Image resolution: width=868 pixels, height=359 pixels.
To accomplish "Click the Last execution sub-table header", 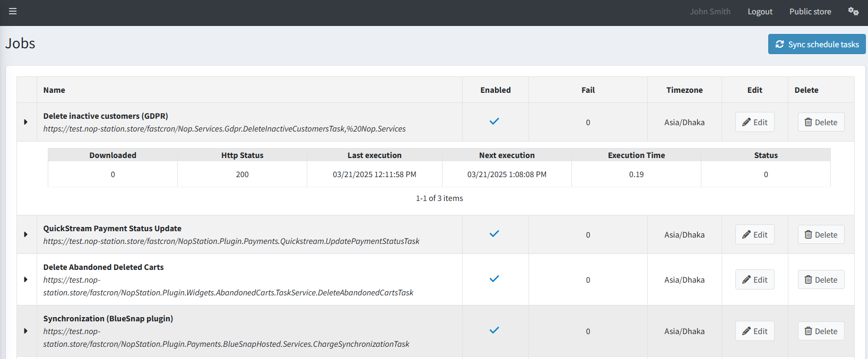I will click(x=375, y=155).
